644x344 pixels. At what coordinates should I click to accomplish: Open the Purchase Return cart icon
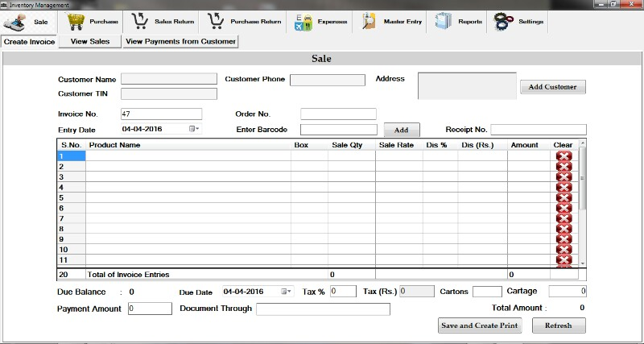(216, 22)
